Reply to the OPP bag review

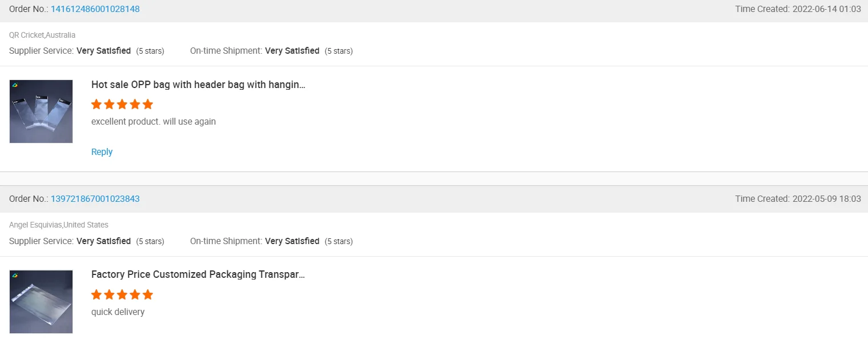pos(102,152)
